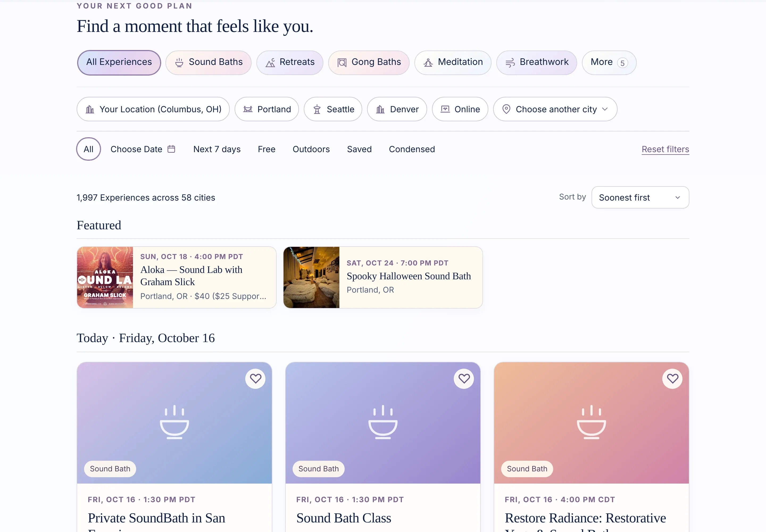This screenshot has height=532, width=766.
Task: Enable the Condensed view
Action: point(412,149)
